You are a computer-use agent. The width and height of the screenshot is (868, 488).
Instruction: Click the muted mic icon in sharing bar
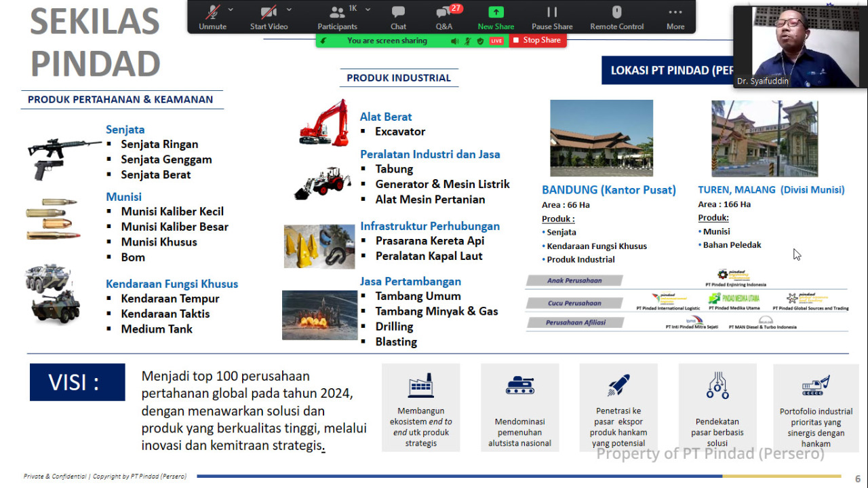click(x=467, y=41)
